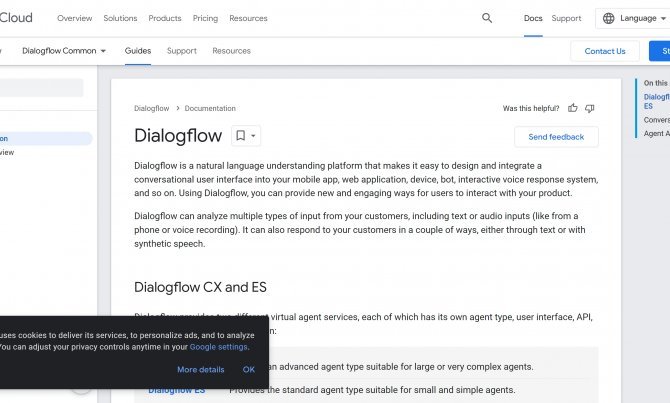
Task: Click the thumbs down icon
Action: [x=590, y=109]
